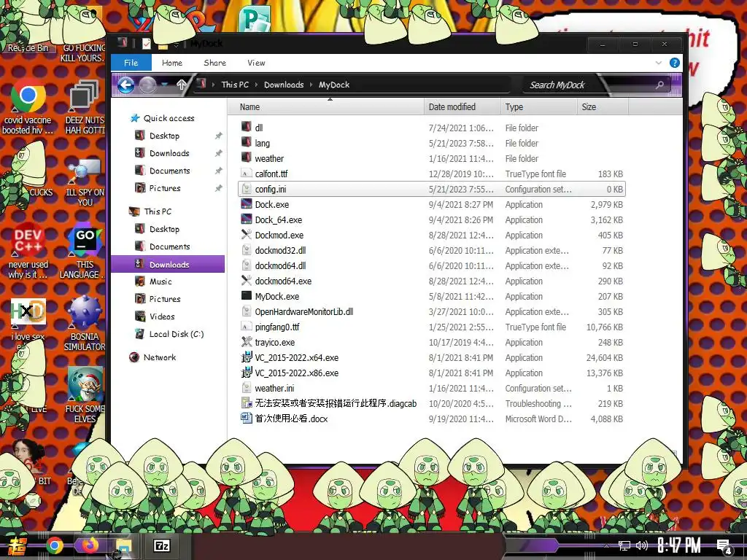The width and height of the screenshot is (747, 560).
Task: Select Videos in the navigation pane
Action: (162, 316)
